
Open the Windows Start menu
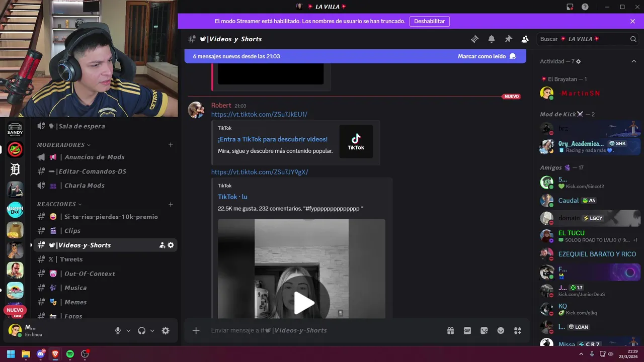(11, 354)
